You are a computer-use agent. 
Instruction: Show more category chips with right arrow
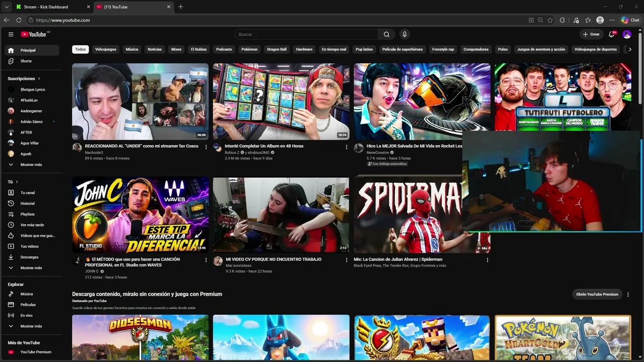630,49
